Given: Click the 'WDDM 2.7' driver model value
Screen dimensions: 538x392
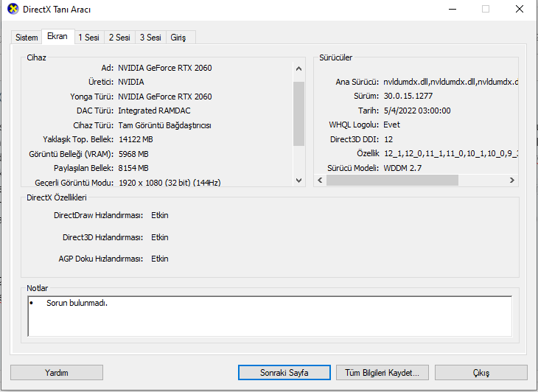Looking at the screenshot, I should pyautogui.click(x=402, y=168).
